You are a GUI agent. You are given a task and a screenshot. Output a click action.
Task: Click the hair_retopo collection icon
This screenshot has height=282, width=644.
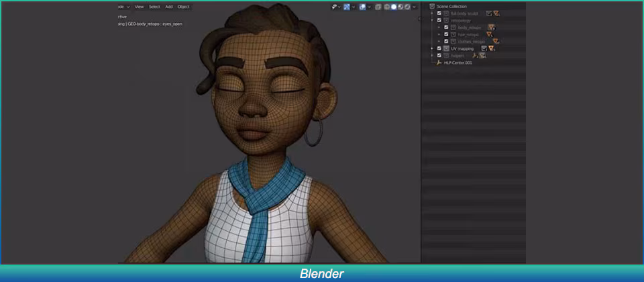(453, 34)
